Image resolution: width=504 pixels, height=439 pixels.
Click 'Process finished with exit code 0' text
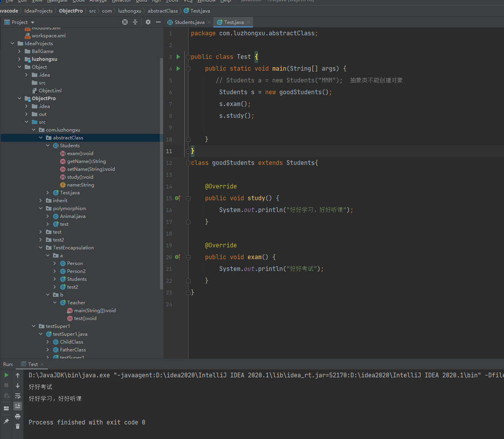[x=87, y=423]
